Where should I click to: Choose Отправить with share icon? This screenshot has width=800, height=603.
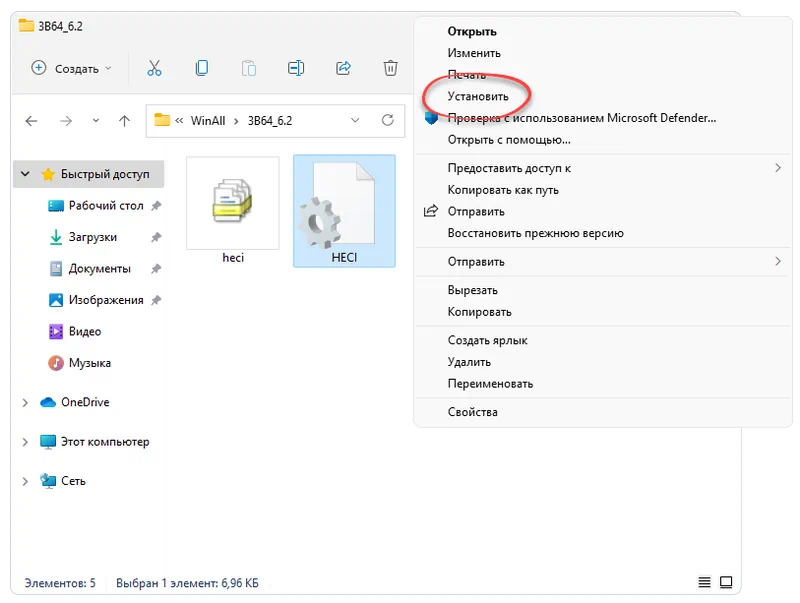point(476,212)
